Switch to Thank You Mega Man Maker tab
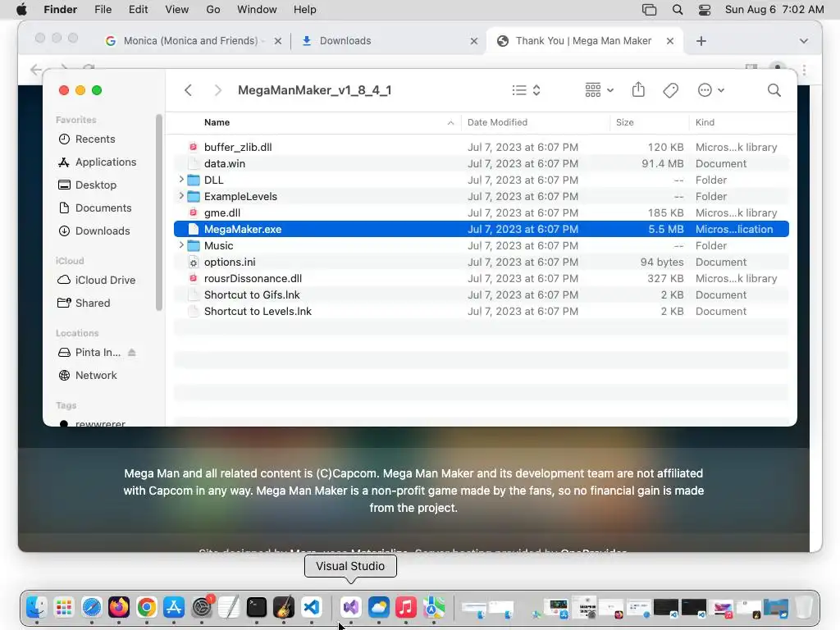 (x=578, y=41)
